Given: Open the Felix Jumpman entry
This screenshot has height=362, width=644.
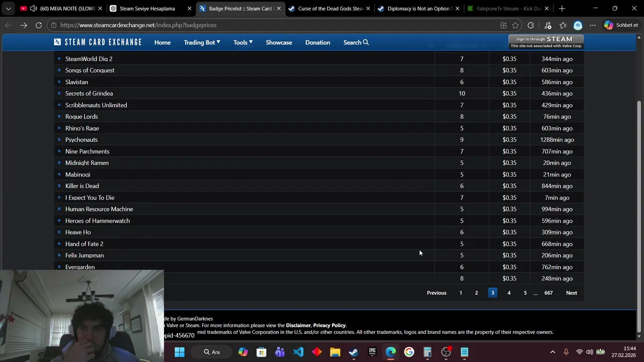Looking at the screenshot, I should [x=85, y=255].
